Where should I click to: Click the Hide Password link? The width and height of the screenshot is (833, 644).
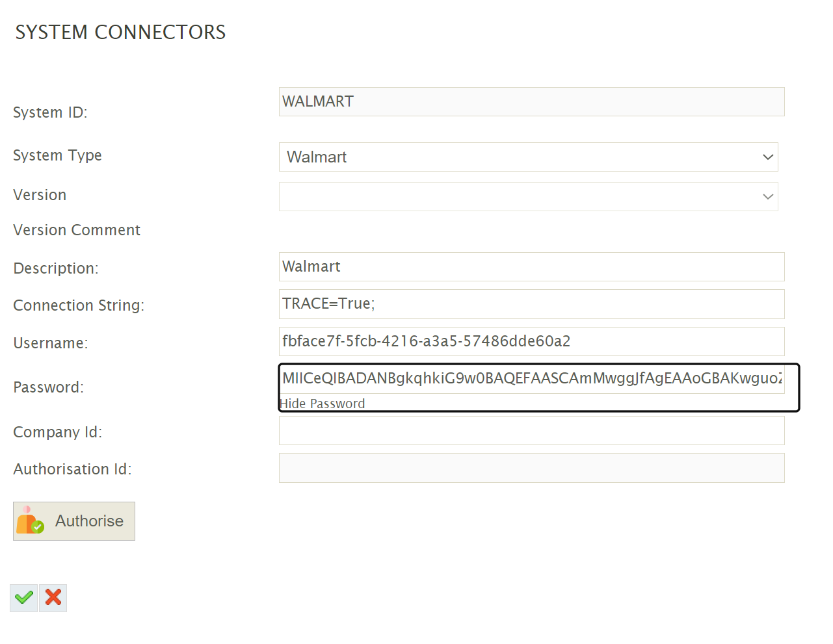point(323,404)
